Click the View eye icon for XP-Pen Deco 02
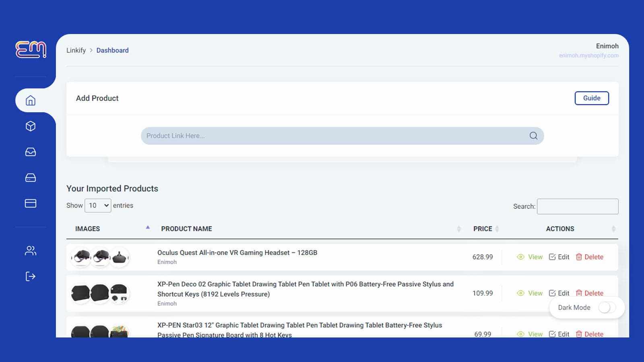Viewport: 644px width, 362px height. [x=520, y=293]
